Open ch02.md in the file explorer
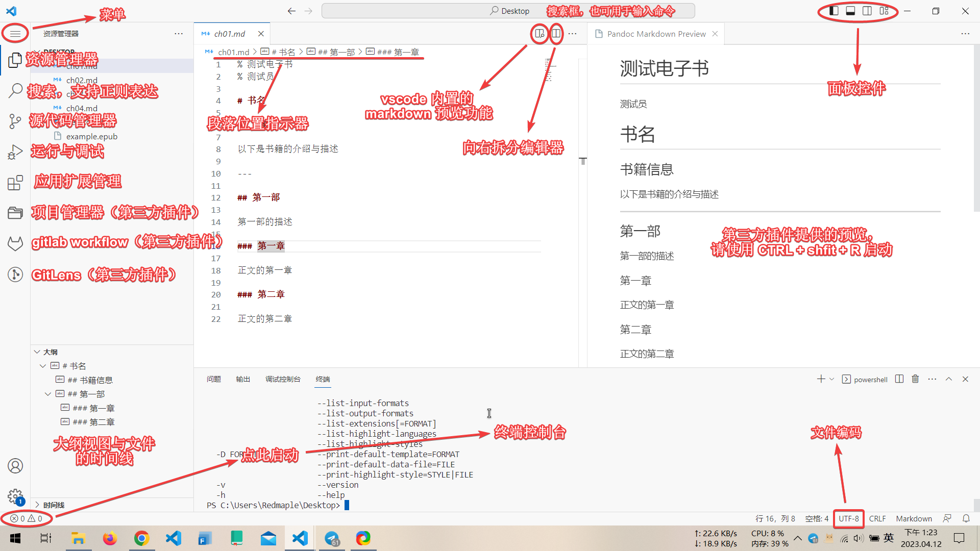 pyautogui.click(x=82, y=80)
